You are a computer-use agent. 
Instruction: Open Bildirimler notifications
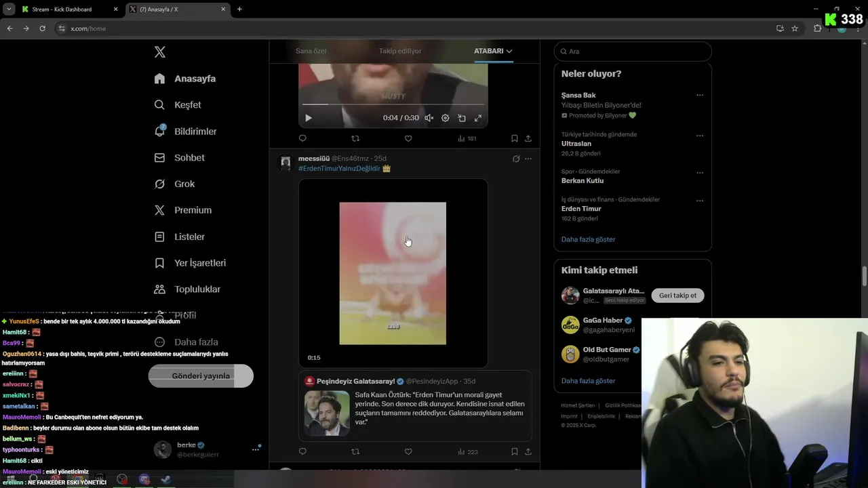pos(185,131)
